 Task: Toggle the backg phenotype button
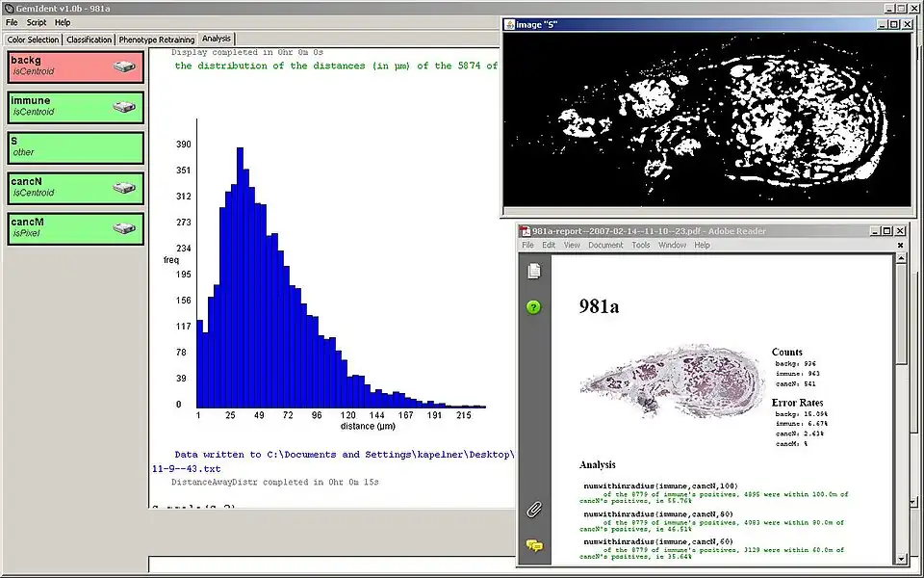[x=58, y=65]
